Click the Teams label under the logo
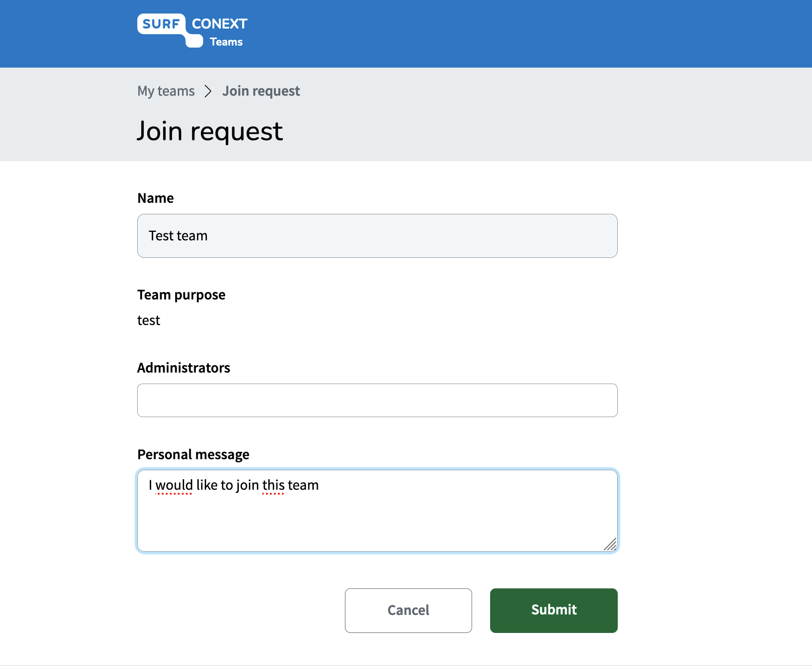The height and width of the screenshot is (666, 812). click(226, 42)
